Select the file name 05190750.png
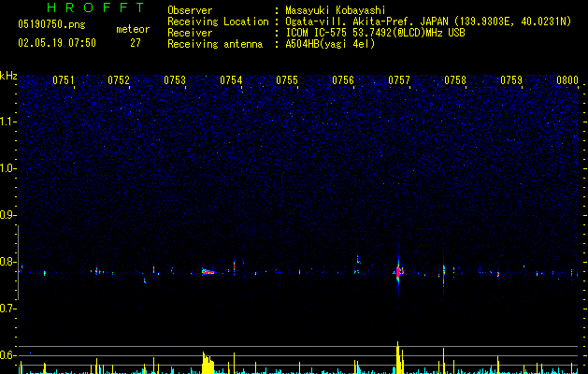Viewport: 588px width, 374px height. (x=51, y=25)
